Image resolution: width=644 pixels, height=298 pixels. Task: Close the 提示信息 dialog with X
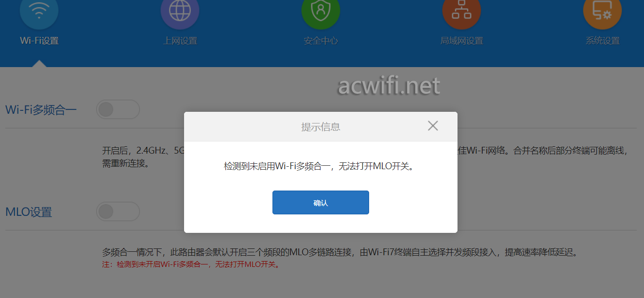point(433,126)
